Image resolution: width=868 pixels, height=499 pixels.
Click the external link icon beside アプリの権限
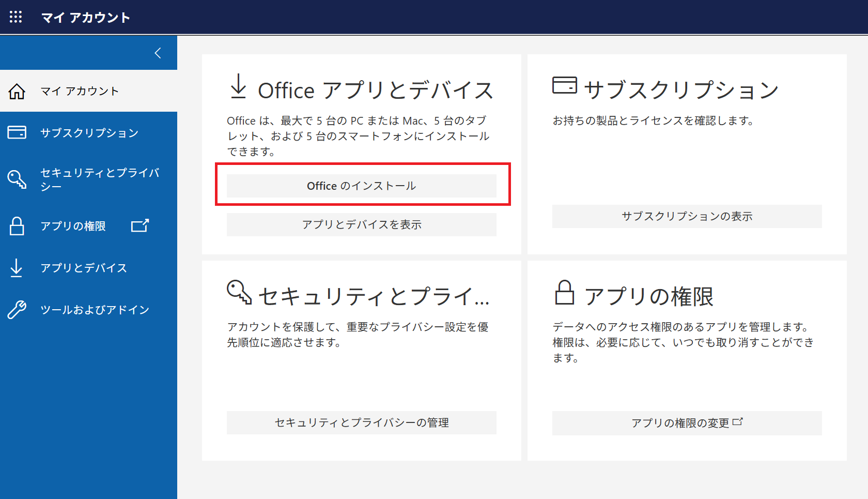(x=139, y=225)
